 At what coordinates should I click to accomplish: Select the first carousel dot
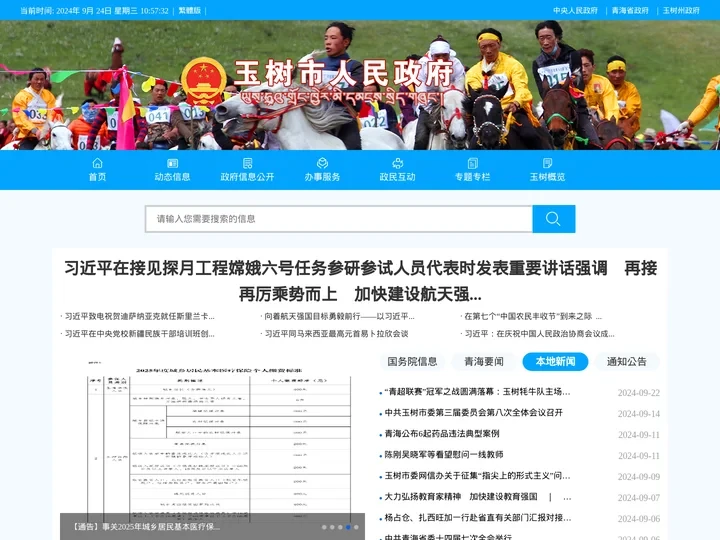point(324,527)
